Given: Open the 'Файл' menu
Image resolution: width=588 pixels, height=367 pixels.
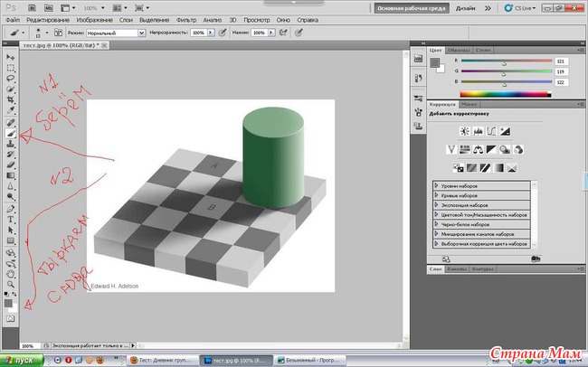Looking at the screenshot, I should [x=13, y=20].
